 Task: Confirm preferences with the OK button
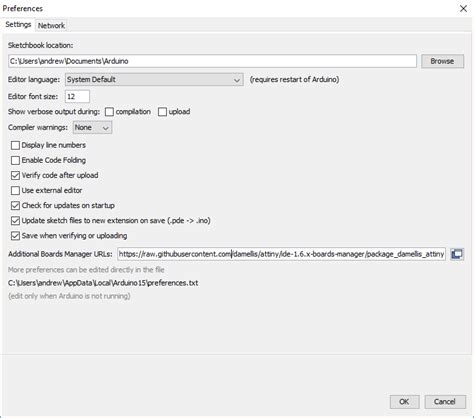(x=404, y=402)
